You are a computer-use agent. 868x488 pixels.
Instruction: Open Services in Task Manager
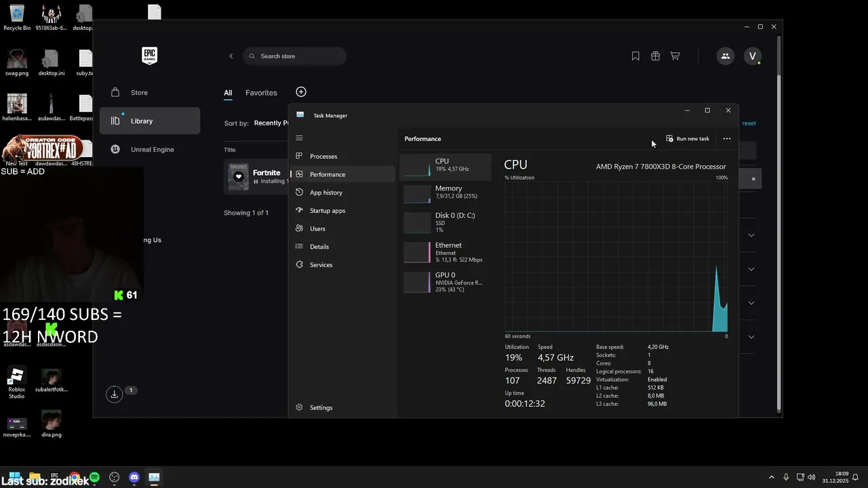coord(342,265)
